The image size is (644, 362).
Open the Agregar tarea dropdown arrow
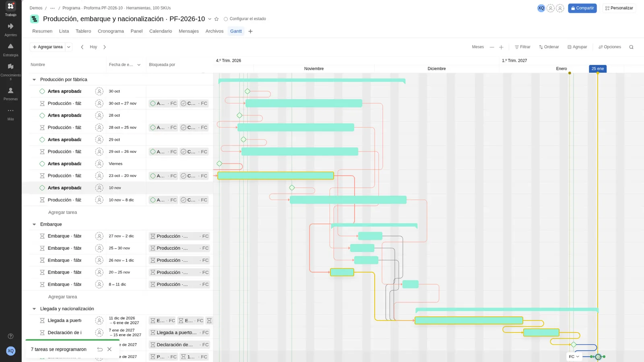(69, 47)
